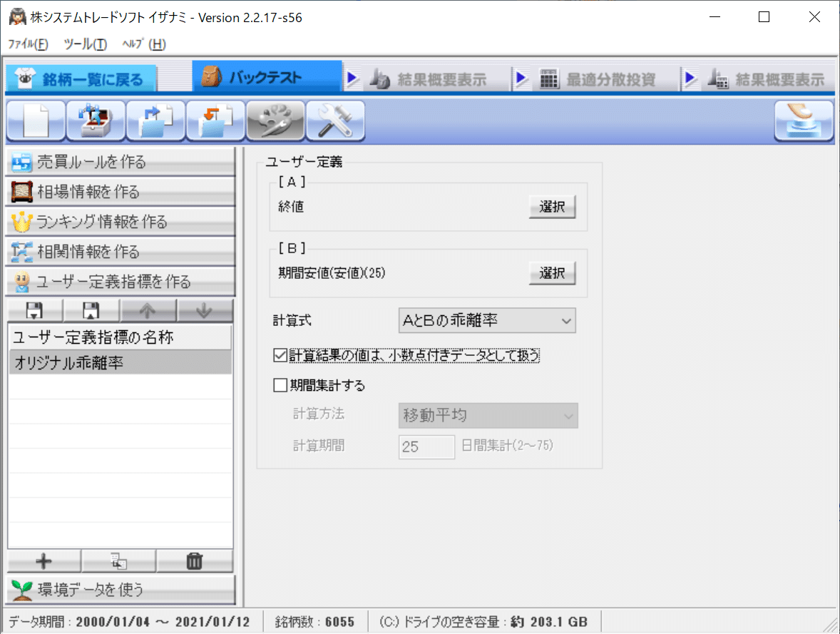The image size is (840, 634).
Task: Open 売買ルールを作る section
Action: pyautogui.click(x=121, y=162)
